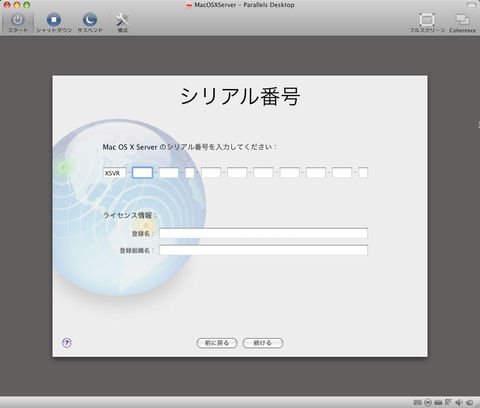Click the 'MacOSXServer – Parallels Desktop' window title
Image resolution: width=480 pixels, height=408 pixels.
click(244, 5)
